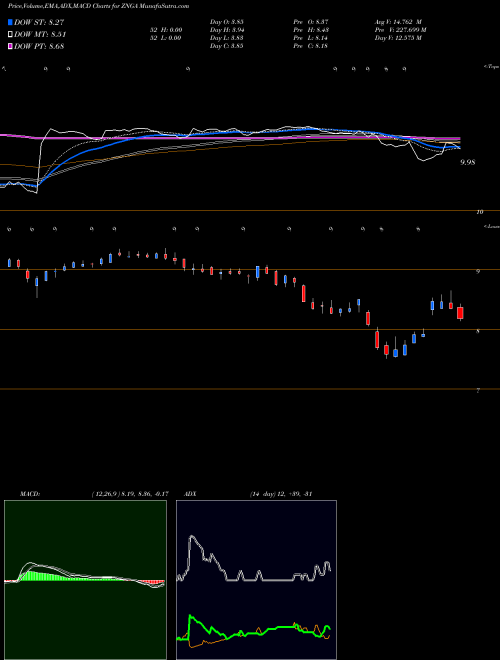This screenshot has width=500, height=660.
Task: Click the Day H: 8.94 value
Action: point(227,30)
